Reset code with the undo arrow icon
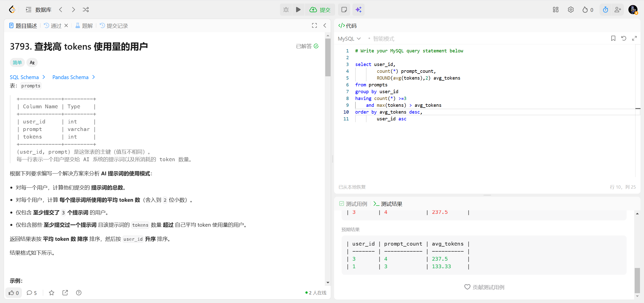The height and width of the screenshot is (303, 644). point(624,38)
